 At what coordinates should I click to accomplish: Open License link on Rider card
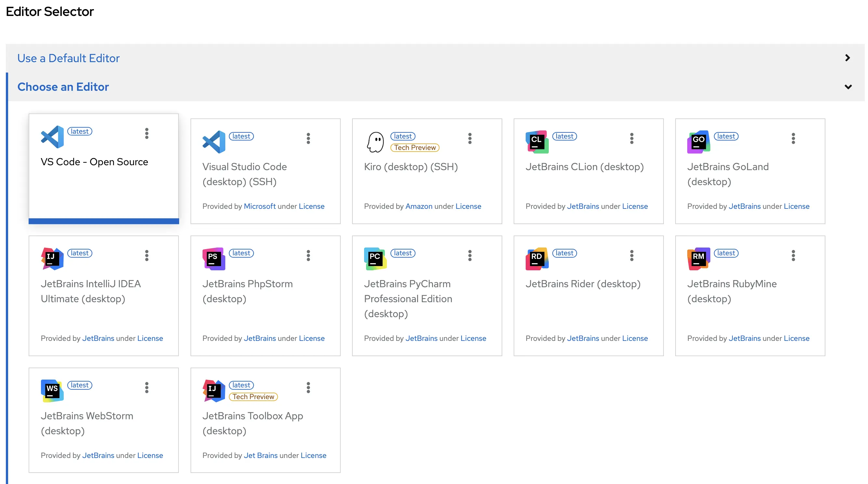pyautogui.click(x=635, y=338)
